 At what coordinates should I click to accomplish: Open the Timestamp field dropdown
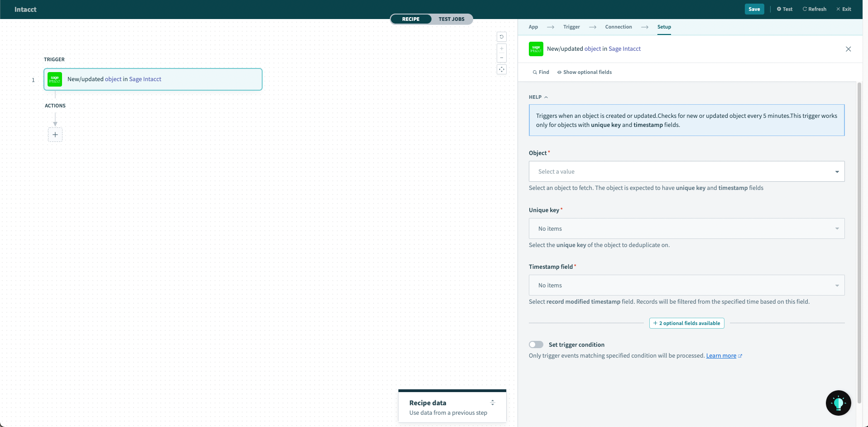[686, 285]
